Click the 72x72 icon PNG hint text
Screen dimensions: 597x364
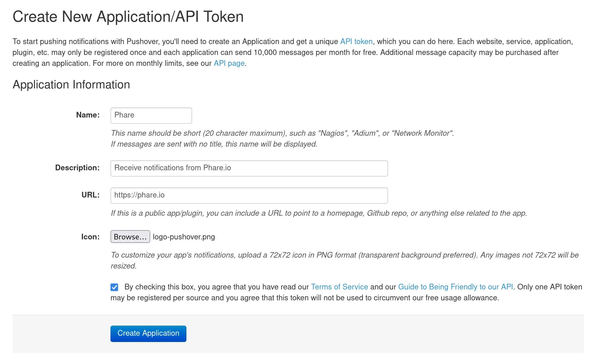point(344,260)
